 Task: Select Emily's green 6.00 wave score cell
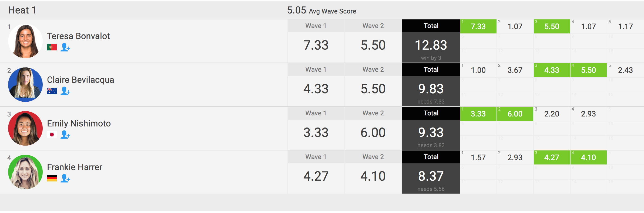click(515, 114)
